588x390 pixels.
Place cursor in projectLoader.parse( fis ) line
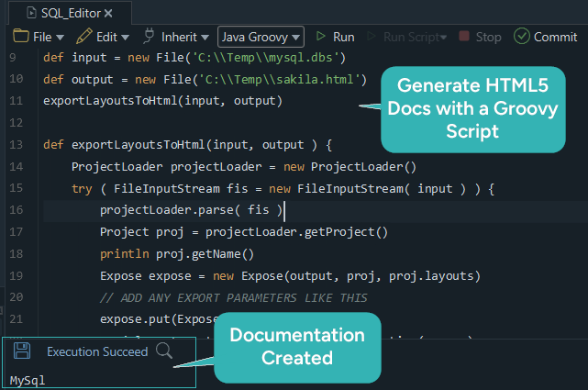pyautogui.click(x=191, y=210)
